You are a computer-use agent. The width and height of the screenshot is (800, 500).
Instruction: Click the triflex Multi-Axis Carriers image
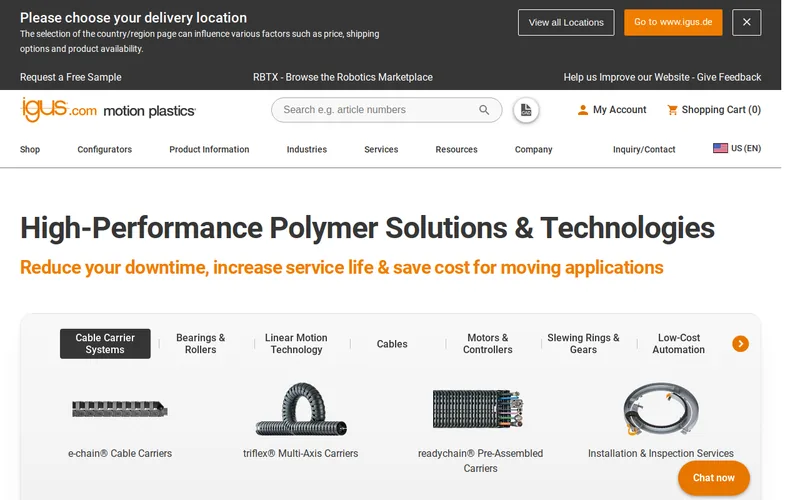[301, 409]
